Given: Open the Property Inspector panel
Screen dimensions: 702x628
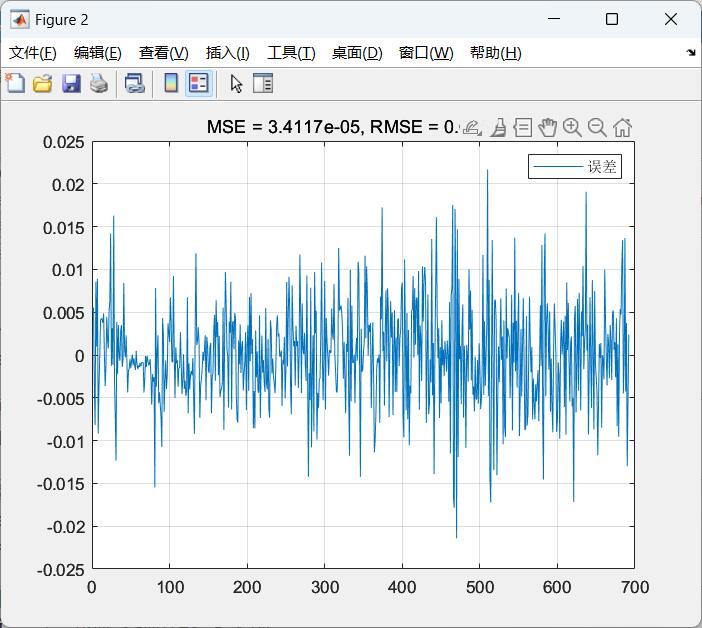Looking at the screenshot, I should [x=263, y=84].
